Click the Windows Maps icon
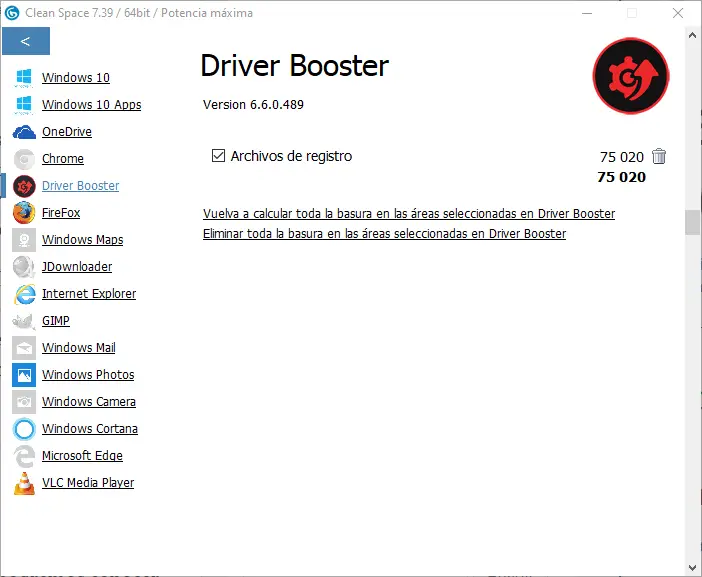The height and width of the screenshot is (577, 702). (24, 240)
